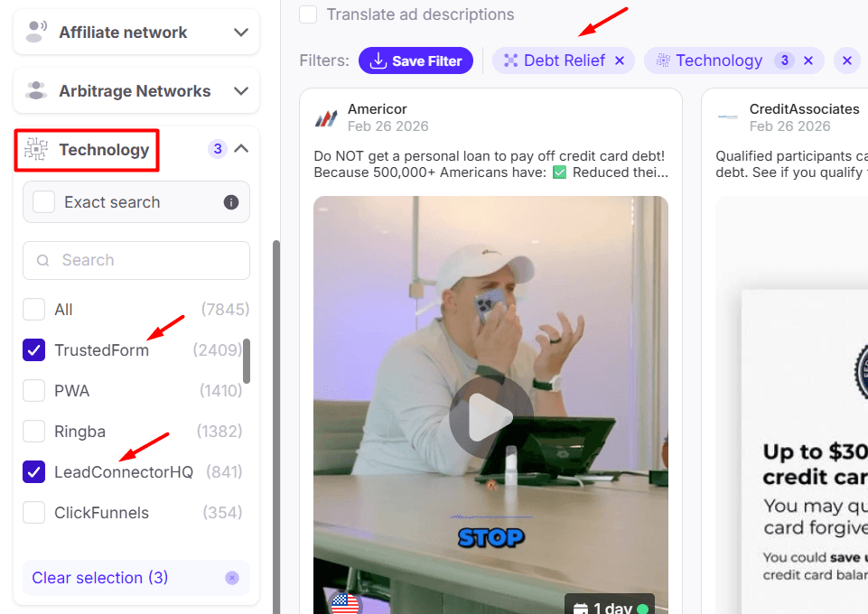
Task: Click the Exact search info icon
Action: pyautogui.click(x=231, y=202)
